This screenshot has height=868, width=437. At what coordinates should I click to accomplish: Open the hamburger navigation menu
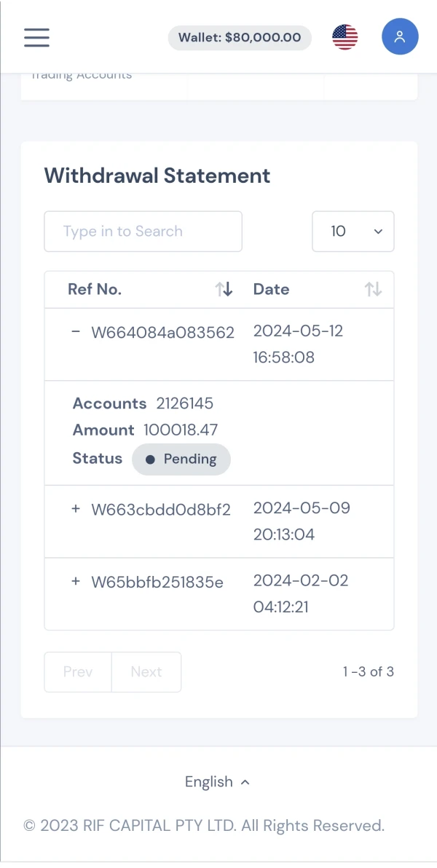[x=36, y=37]
